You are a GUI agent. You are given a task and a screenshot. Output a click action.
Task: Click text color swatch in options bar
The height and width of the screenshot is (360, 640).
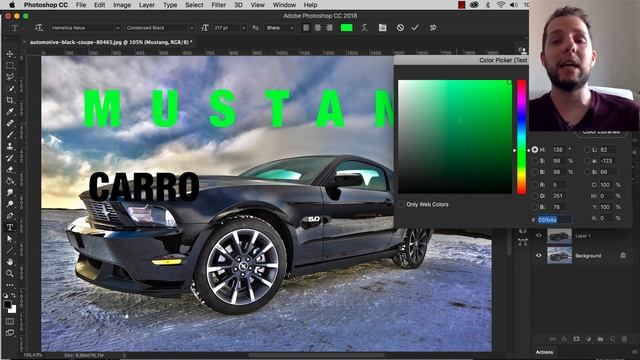coord(346,28)
